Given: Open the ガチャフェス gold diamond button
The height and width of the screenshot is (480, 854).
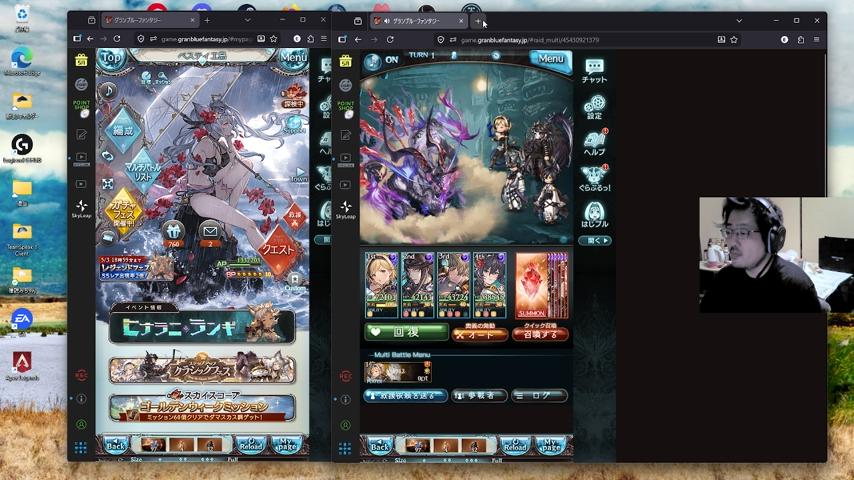Looking at the screenshot, I should click(124, 211).
